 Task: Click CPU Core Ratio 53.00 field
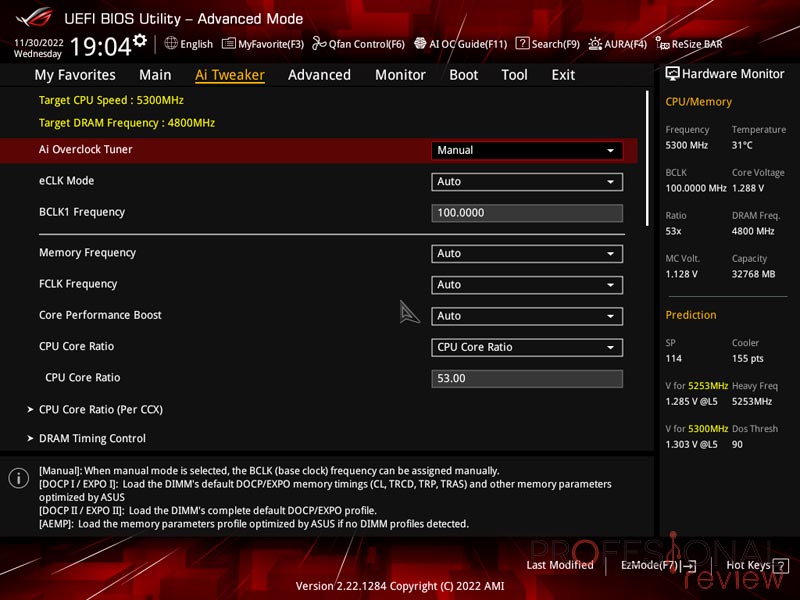pyautogui.click(x=527, y=379)
